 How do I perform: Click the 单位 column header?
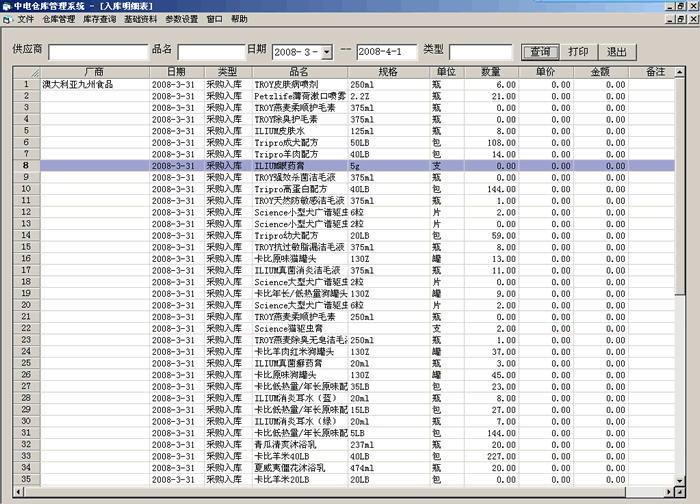pos(446,72)
